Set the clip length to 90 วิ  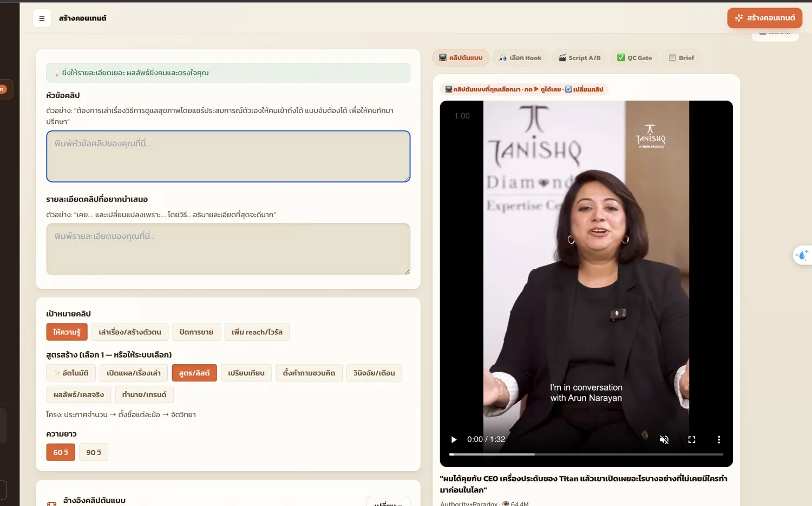point(94,452)
